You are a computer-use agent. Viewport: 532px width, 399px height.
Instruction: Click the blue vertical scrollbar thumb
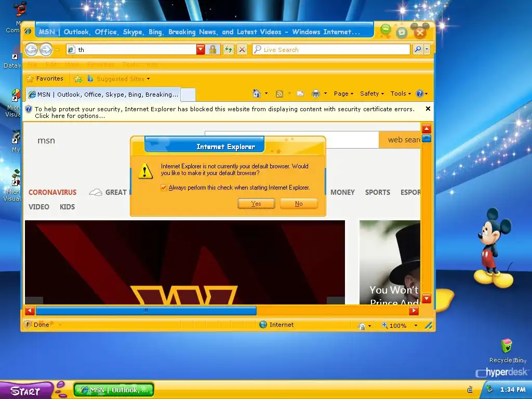427,138
